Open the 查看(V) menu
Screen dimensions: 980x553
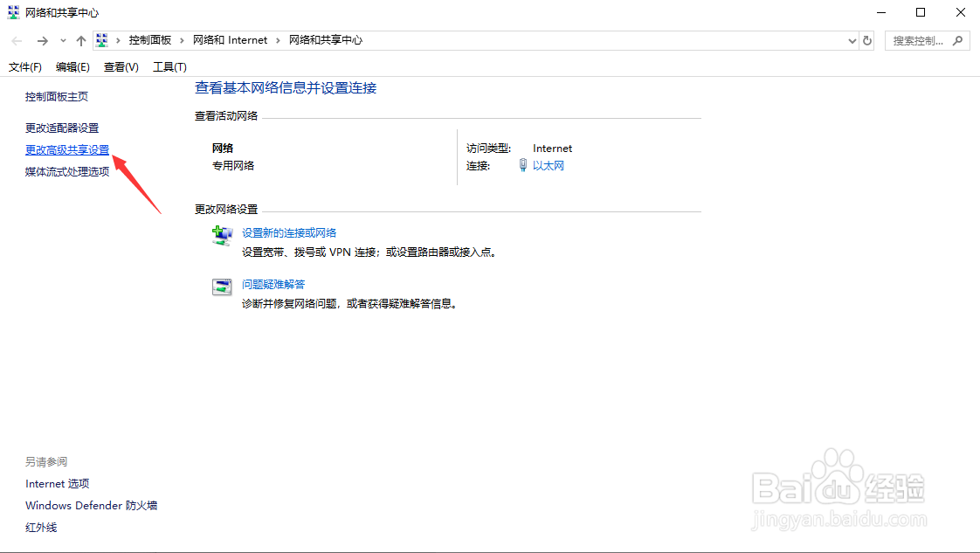click(x=121, y=66)
